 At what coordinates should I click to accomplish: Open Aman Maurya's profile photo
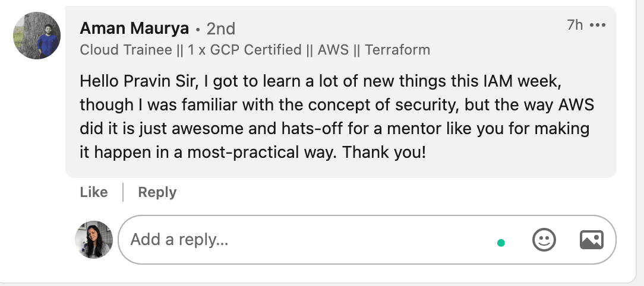(x=37, y=36)
